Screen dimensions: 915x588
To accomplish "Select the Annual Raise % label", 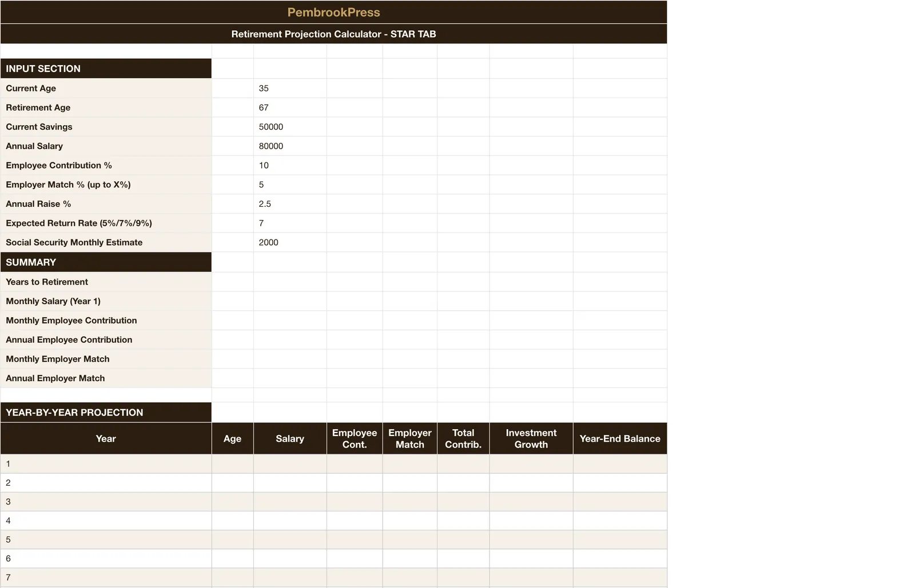I will 106,204.
